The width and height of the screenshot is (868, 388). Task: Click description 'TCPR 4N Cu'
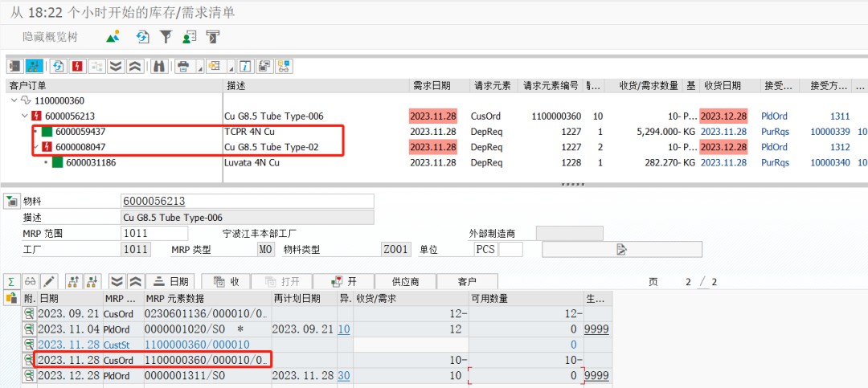click(x=249, y=132)
